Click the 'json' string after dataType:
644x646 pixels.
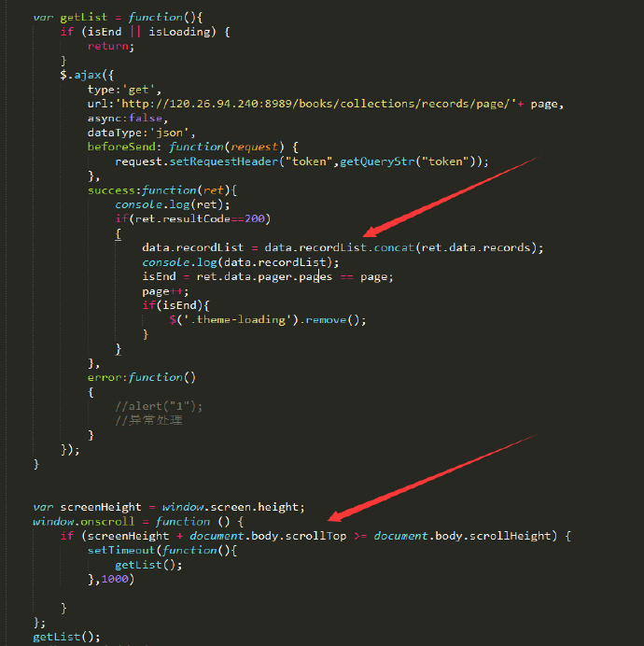point(169,133)
